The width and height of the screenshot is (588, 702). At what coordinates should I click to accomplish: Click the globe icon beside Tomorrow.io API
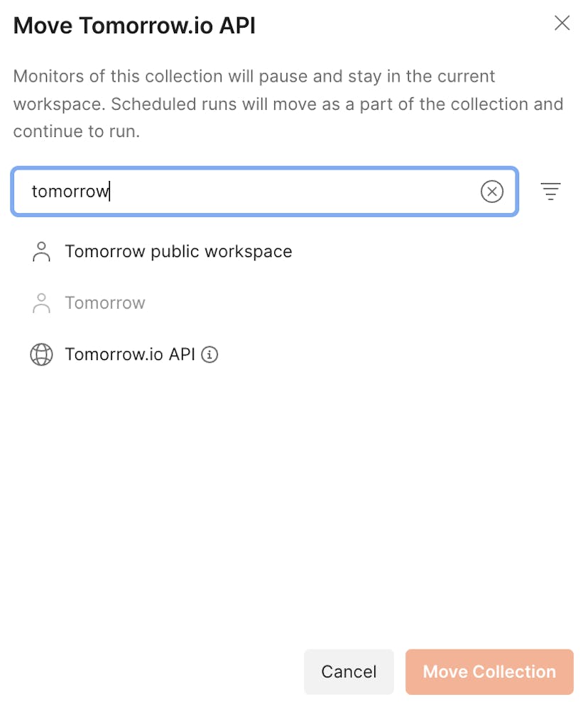(41, 354)
